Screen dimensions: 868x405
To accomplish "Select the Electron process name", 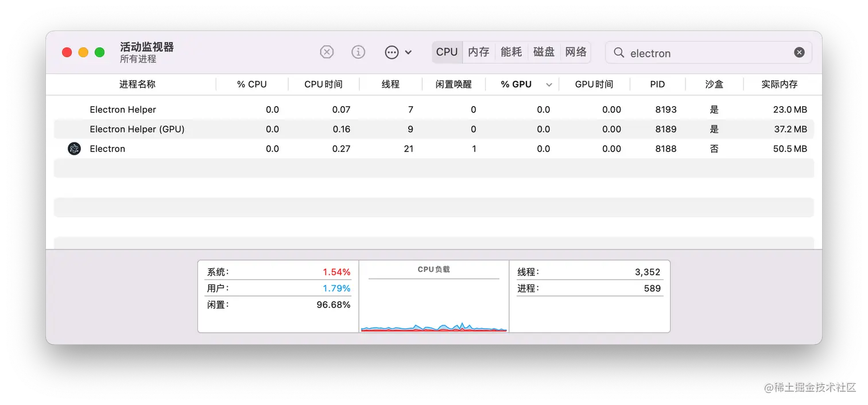I will 107,149.
